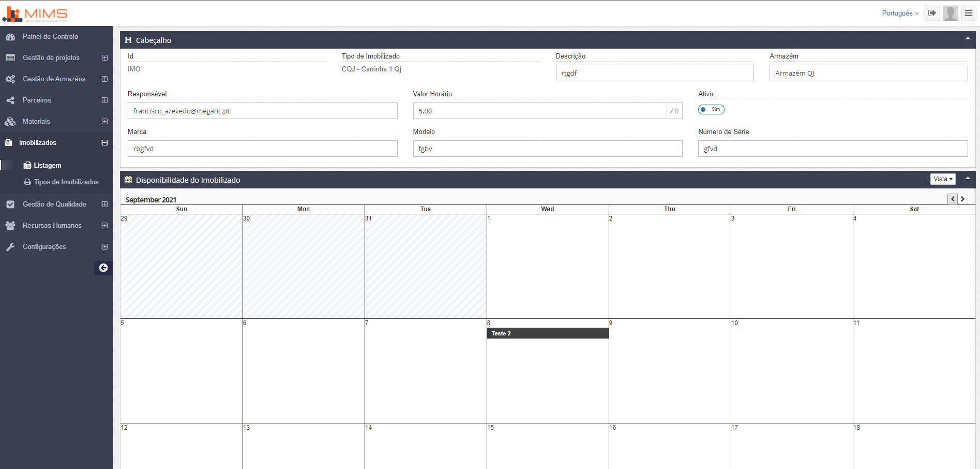Select September 10 calendar cell
This screenshot has width=980, height=469.
(792, 371)
